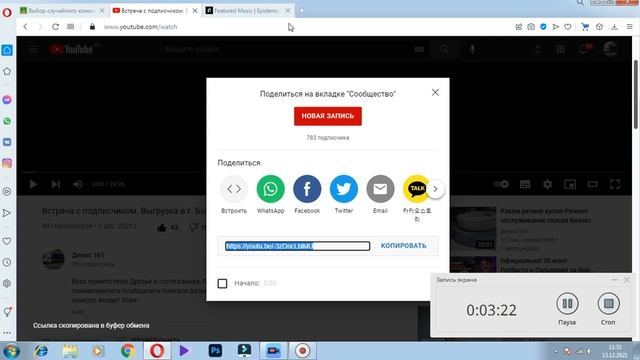Open recommended video about резину thumbnail
The width and height of the screenshot is (640, 360).
pos(473,228)
